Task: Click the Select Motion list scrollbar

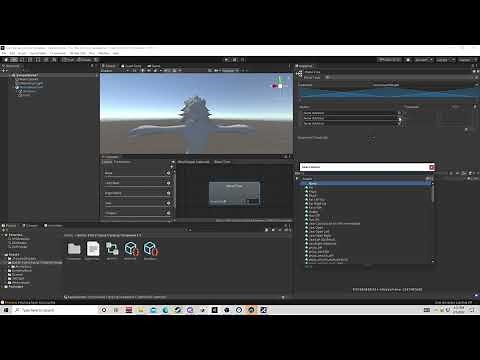Action: tap(433, 193)
